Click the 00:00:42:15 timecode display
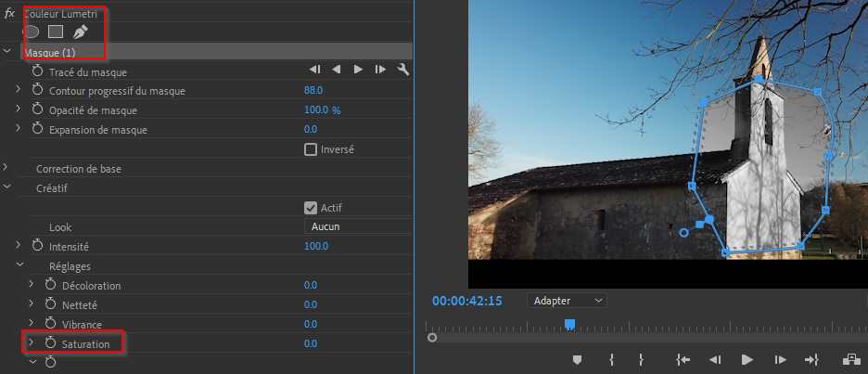The width and height of the screenshot is (868, 374). [466, 301]
